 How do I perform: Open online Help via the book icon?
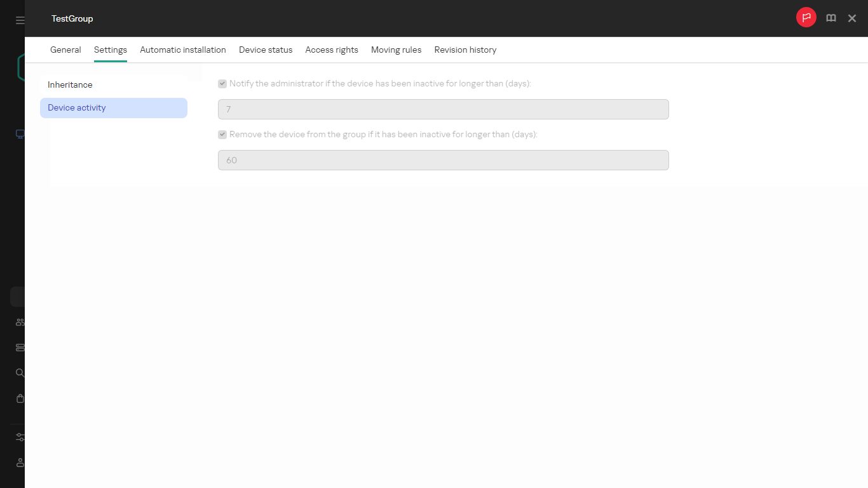pyautogui.click(x=831, y=18)
